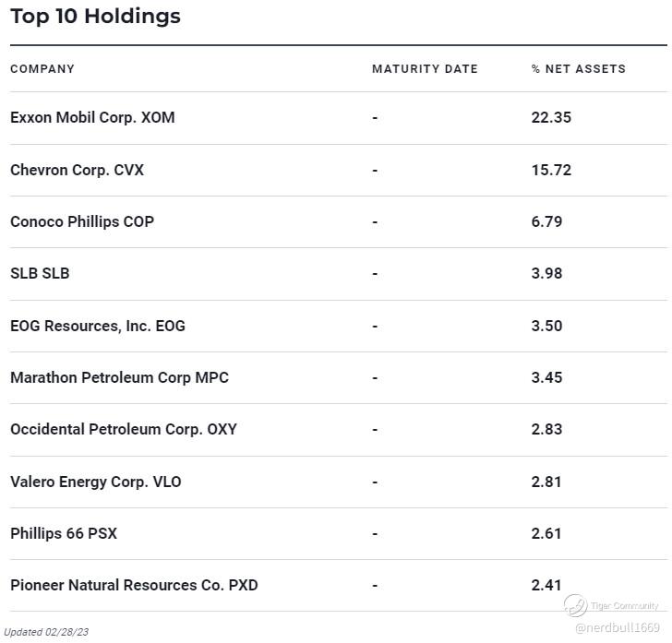Sort by the COMPANY column header
The height and width of the screenshot is (643, 672).
coord(42,69)
